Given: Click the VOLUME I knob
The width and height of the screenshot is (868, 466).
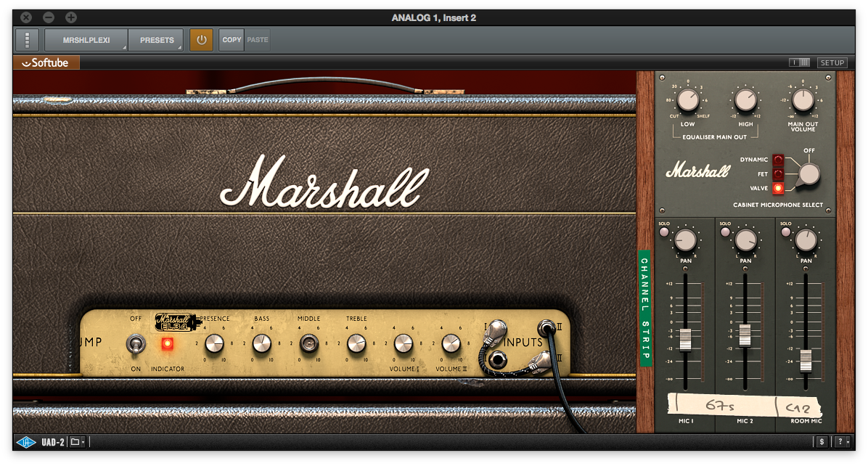Looking at the screenshot, I should [x=404, y=343].
